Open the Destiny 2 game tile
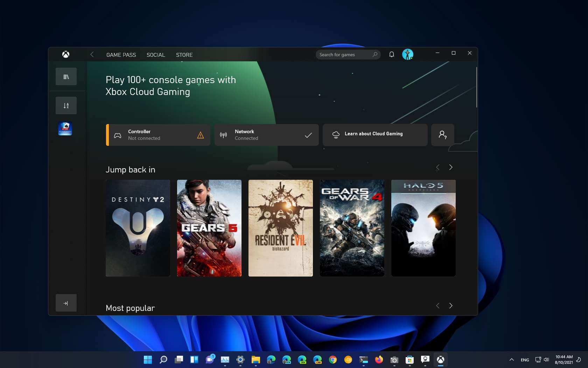Screen dimensions: 588x368 (x=138, y=228)
